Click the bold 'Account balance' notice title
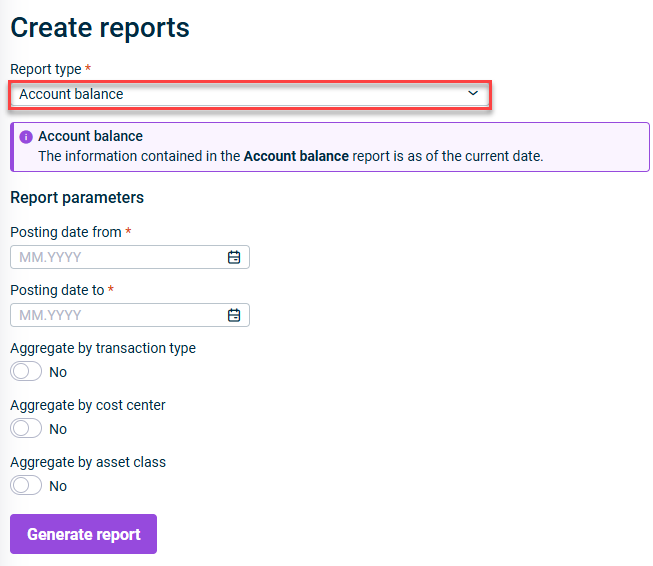This screenshot has width=653, height=566. pos(90,136)
